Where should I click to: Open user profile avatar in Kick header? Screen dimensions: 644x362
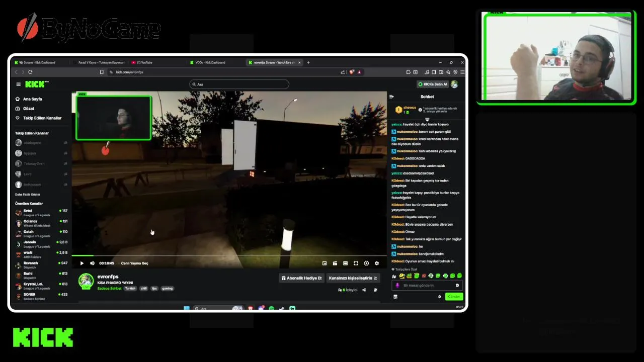454,84
